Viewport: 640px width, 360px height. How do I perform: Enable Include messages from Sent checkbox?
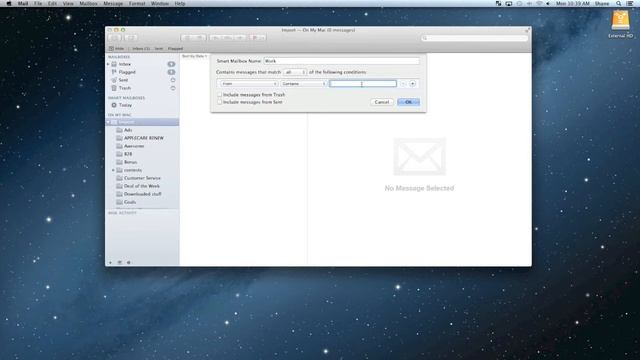(x=220, y=102)
